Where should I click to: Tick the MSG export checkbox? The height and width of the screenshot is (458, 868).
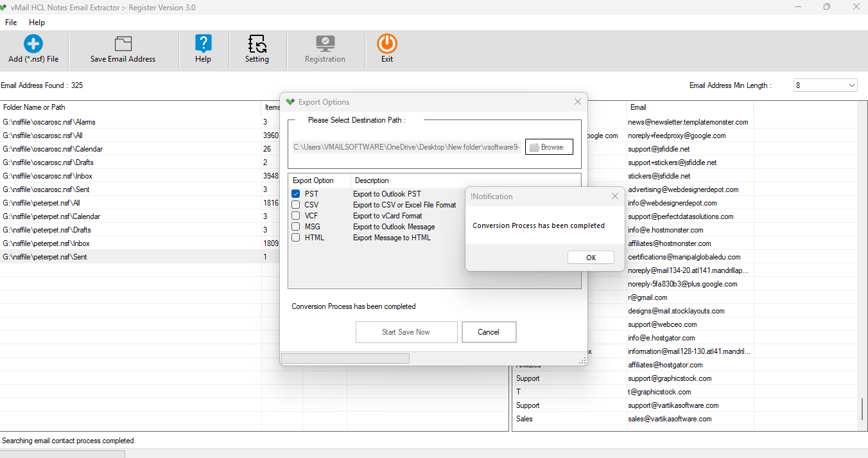(x=296, y=227)
